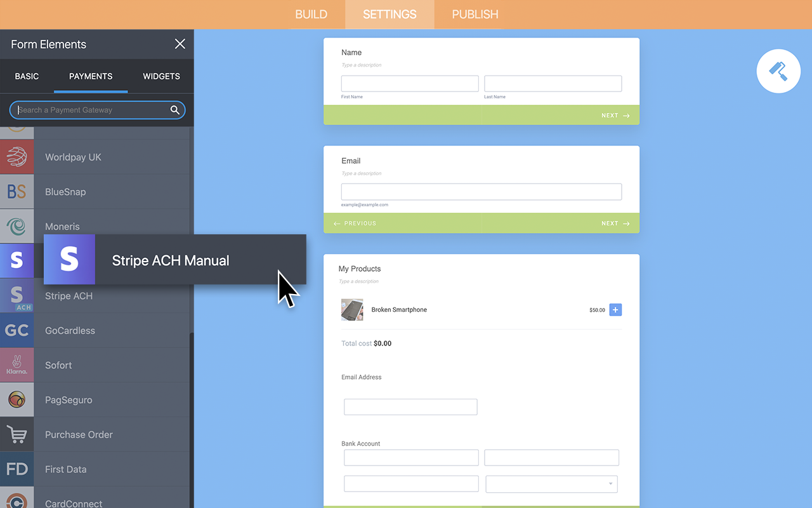Select the BlueSnap gateway icon

pyautogui.click(x=17, y=191)
